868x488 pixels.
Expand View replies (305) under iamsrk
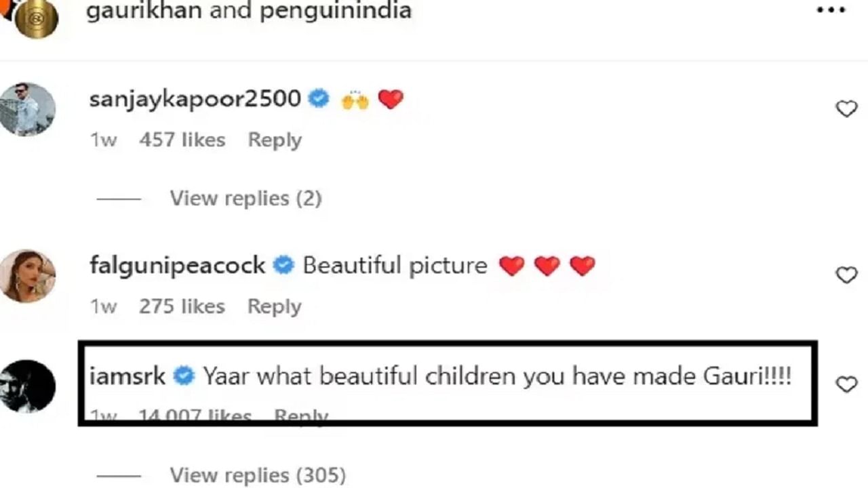(x=257, y=474)
